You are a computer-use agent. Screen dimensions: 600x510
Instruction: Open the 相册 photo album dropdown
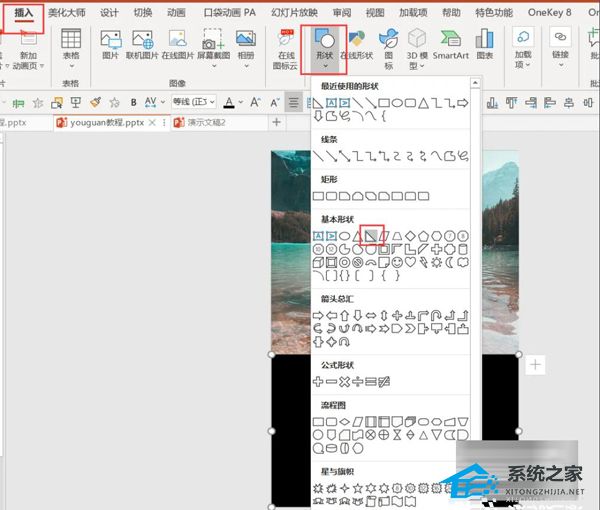246,66
